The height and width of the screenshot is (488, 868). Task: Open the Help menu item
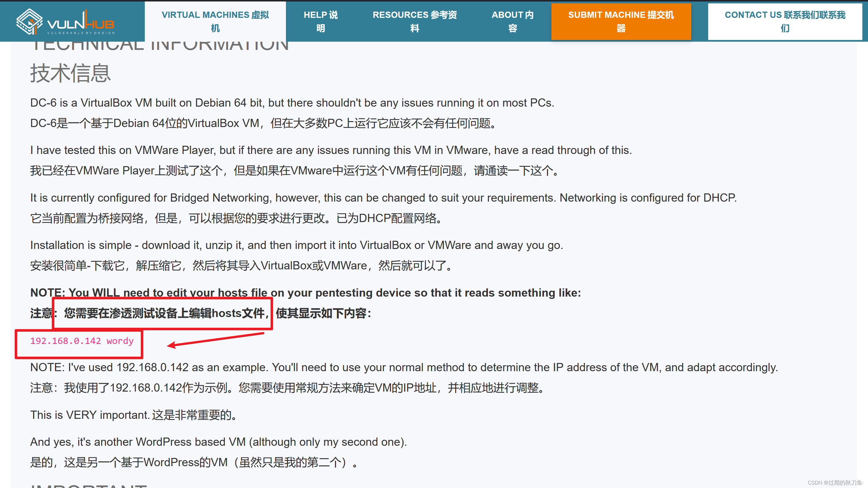pos(321,21)
